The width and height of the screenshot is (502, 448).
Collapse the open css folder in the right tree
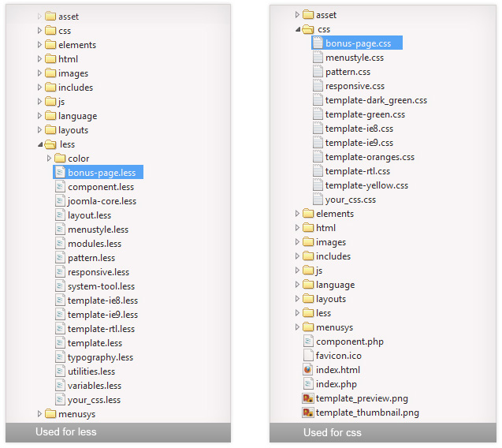coord(298,30)
